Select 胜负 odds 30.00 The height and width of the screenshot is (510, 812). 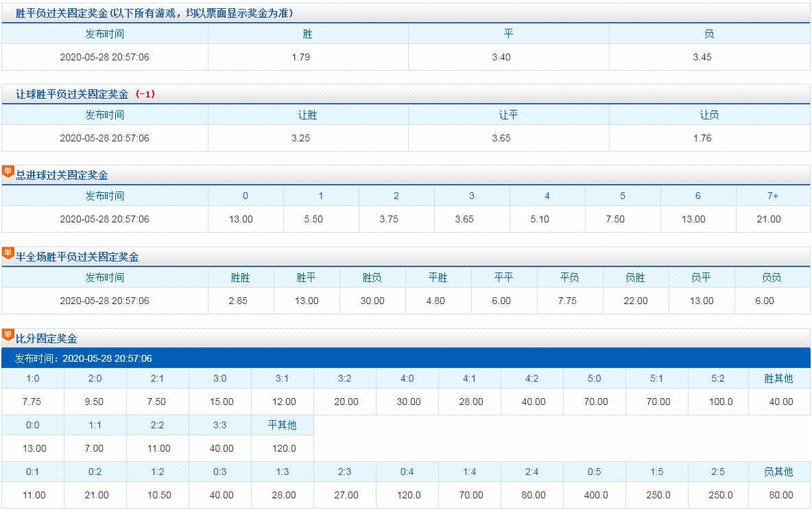372,301
